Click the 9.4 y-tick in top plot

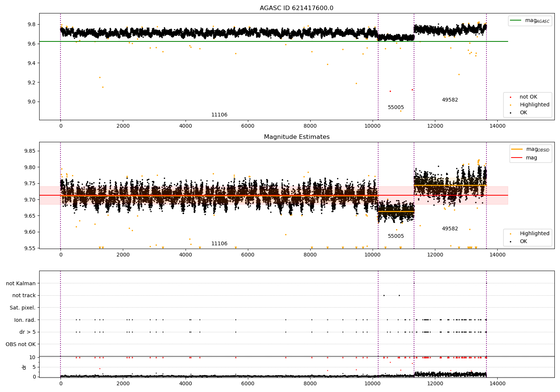tap(31, 63)
